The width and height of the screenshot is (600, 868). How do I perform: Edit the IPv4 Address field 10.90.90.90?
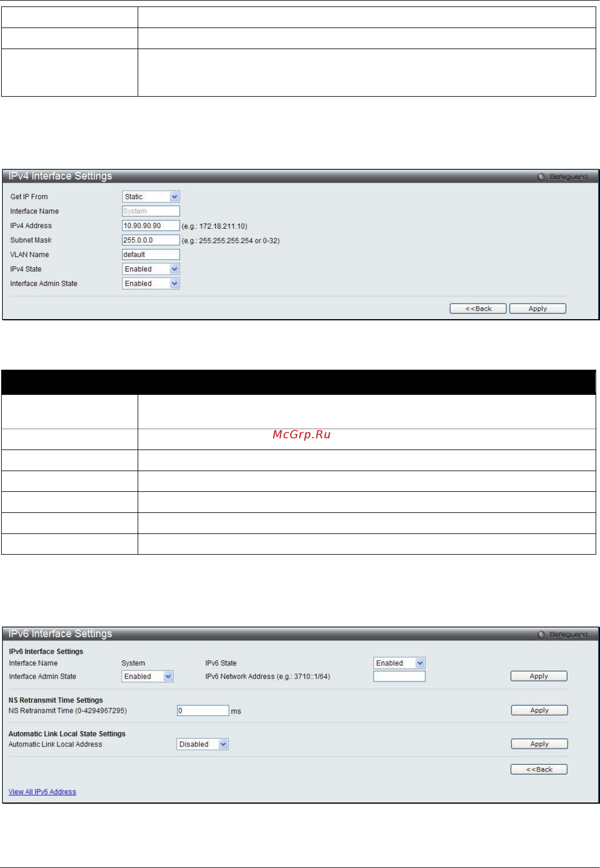pos(151,226)
